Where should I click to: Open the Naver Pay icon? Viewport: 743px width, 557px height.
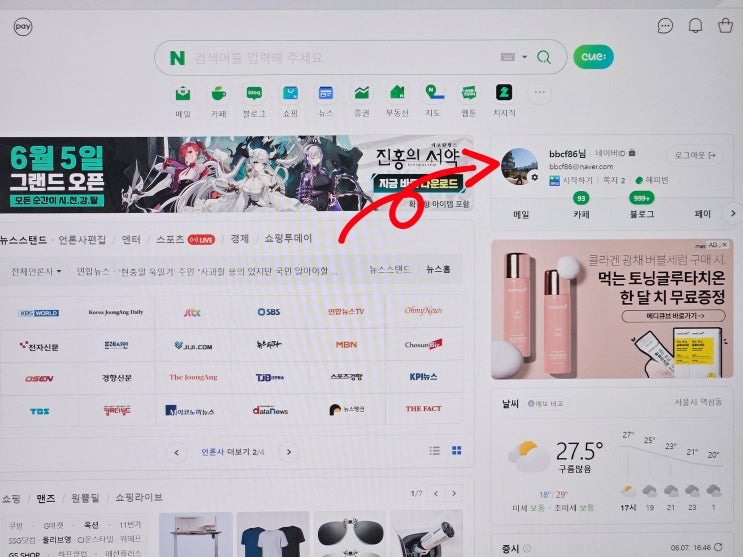[x=23, y=27]
